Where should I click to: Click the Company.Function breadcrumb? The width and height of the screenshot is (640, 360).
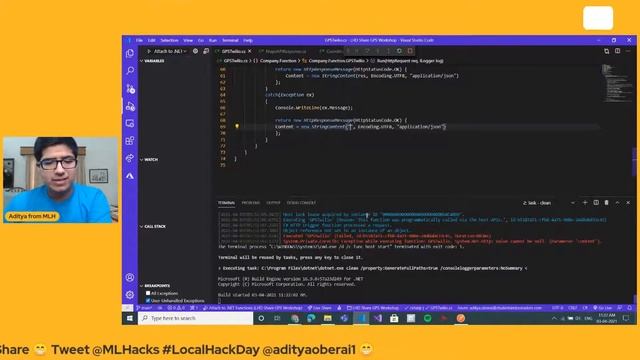coord(278,61)
